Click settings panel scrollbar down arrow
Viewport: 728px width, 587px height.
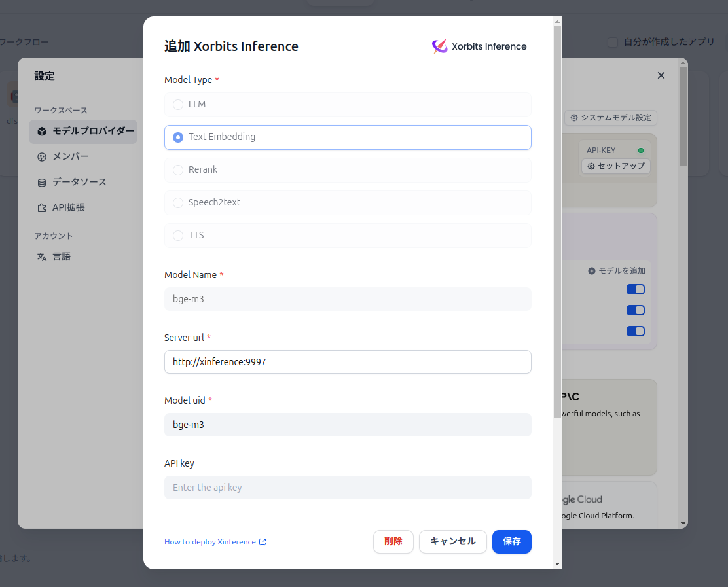pyautogui.click(x=683, y=524)
